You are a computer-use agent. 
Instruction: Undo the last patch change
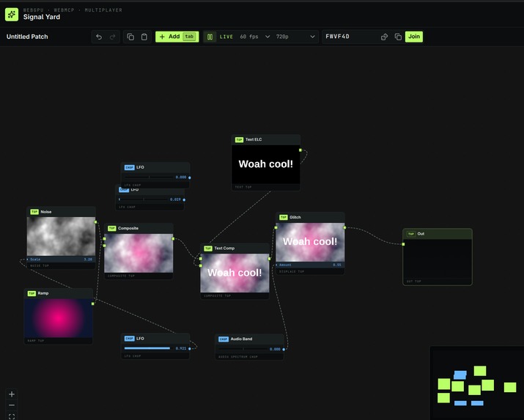pos(99,37)
